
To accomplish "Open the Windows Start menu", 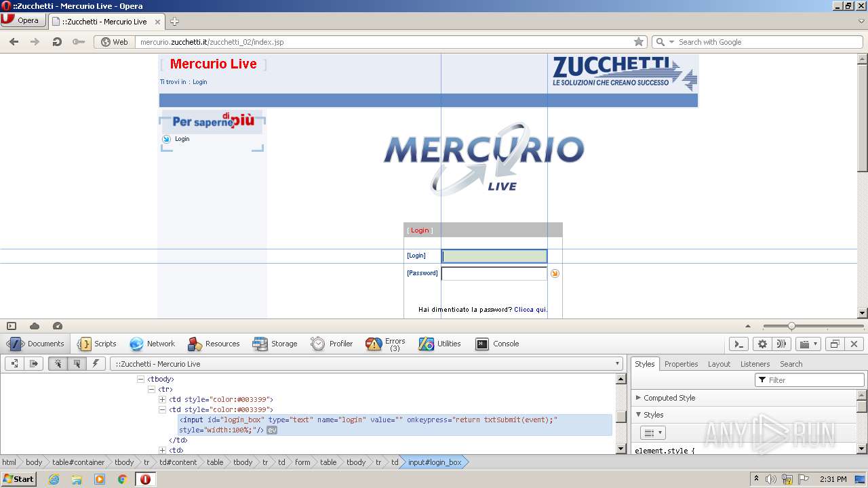I will pos(19,479).
